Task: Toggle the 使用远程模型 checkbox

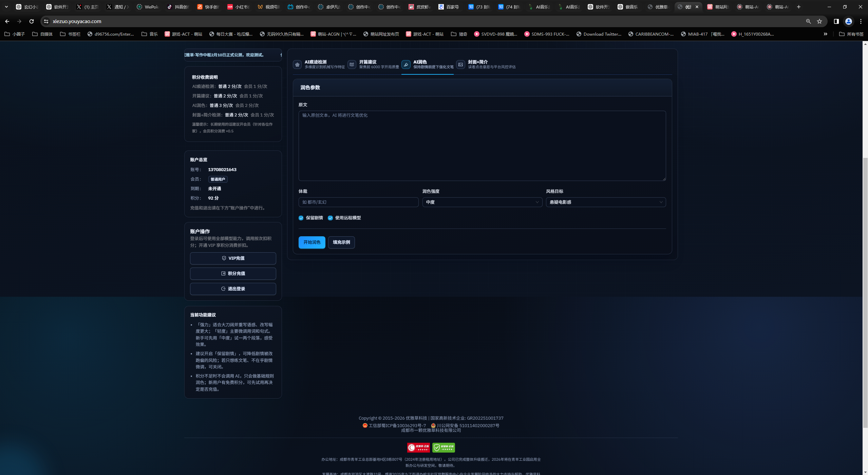Action: (330, 218)
